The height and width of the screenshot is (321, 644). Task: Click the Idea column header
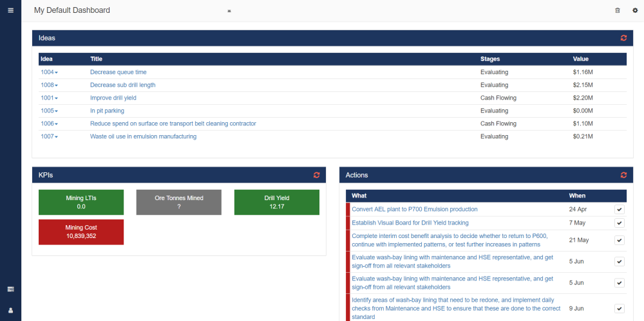(x=46, y=59)
